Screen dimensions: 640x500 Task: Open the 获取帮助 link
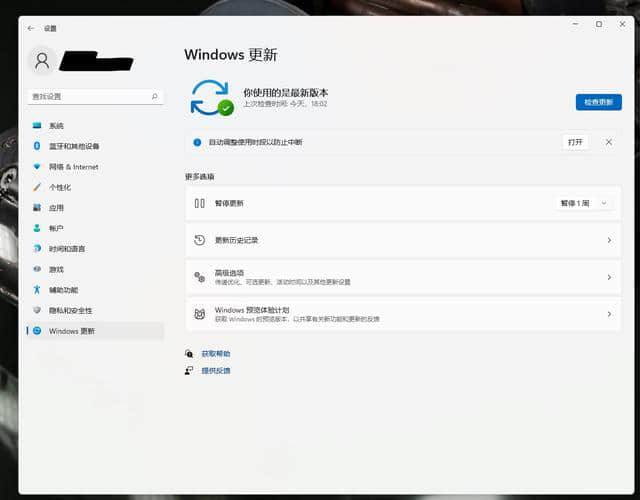pyautogui.click(x=216, y=353)
